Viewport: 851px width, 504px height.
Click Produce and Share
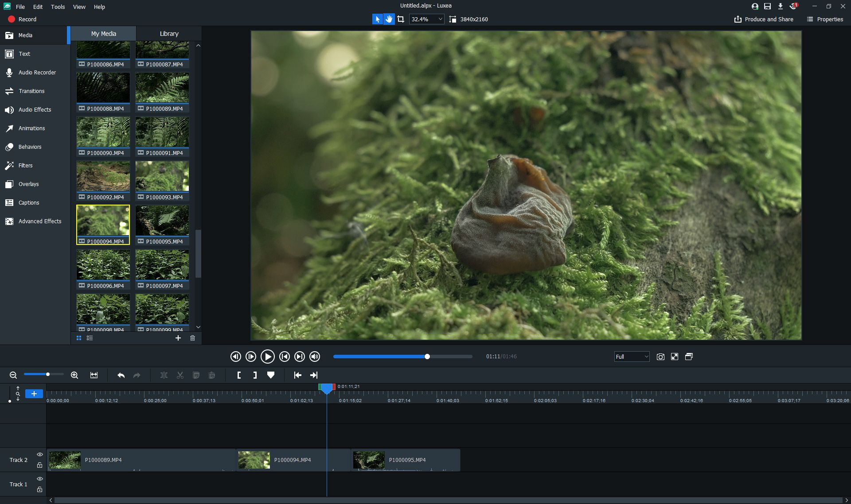point(764,19)
